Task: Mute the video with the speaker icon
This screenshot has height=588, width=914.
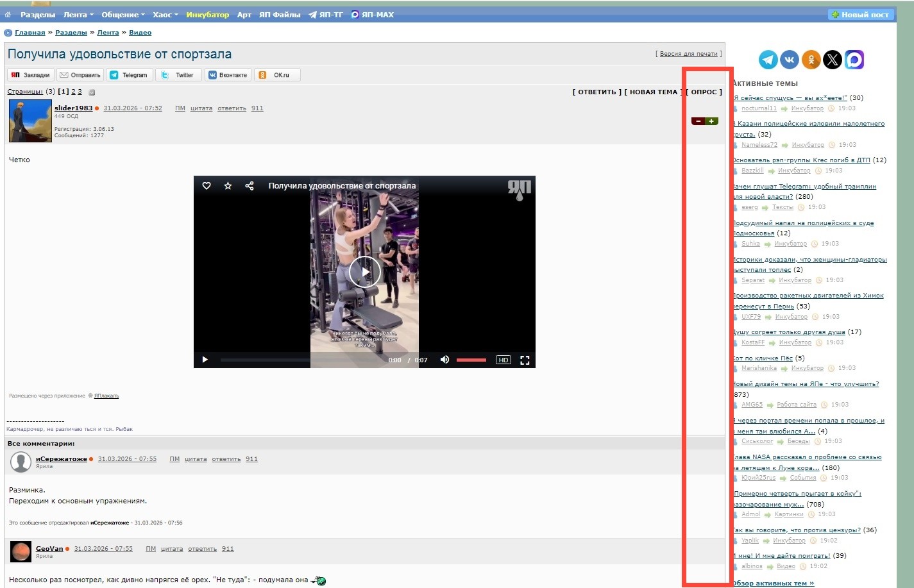Action: (444, 360)
